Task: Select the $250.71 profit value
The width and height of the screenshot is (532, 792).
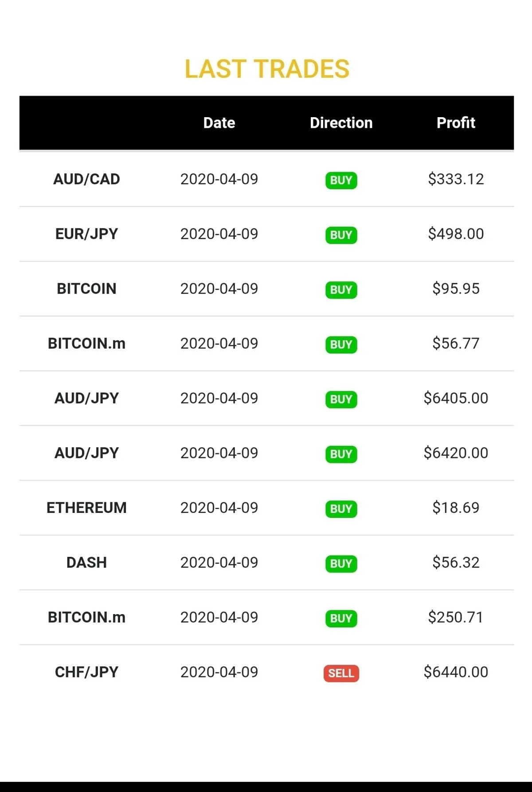Action: pyautogui.click(x=456, y=617)
